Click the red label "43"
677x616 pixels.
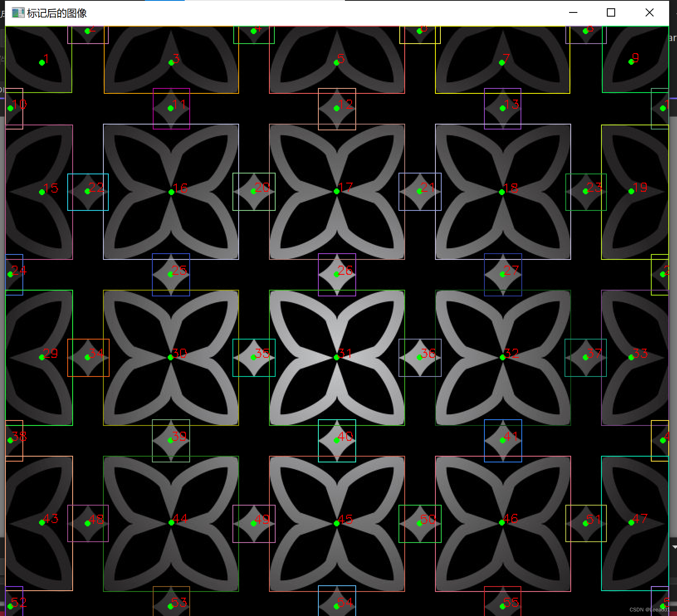coord(51,518)
